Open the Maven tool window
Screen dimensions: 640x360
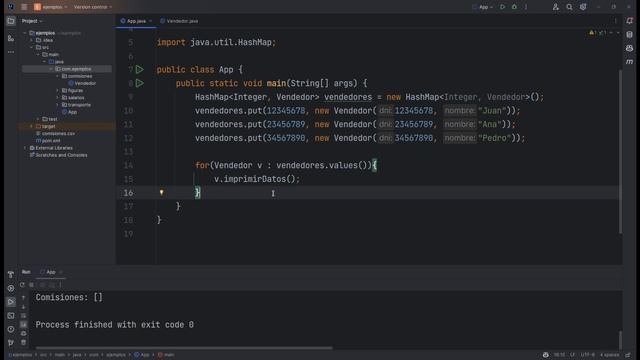coord(629,62)
